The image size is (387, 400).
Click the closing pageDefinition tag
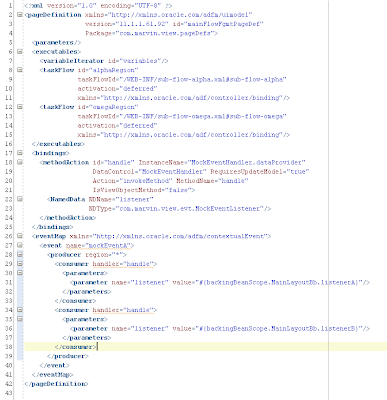coord(56,384)
